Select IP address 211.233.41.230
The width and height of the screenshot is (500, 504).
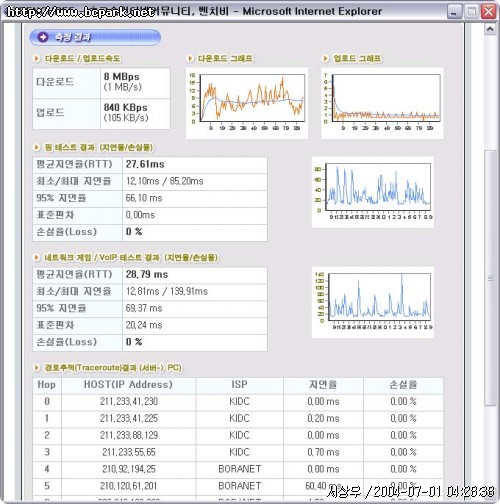point(129,401)
